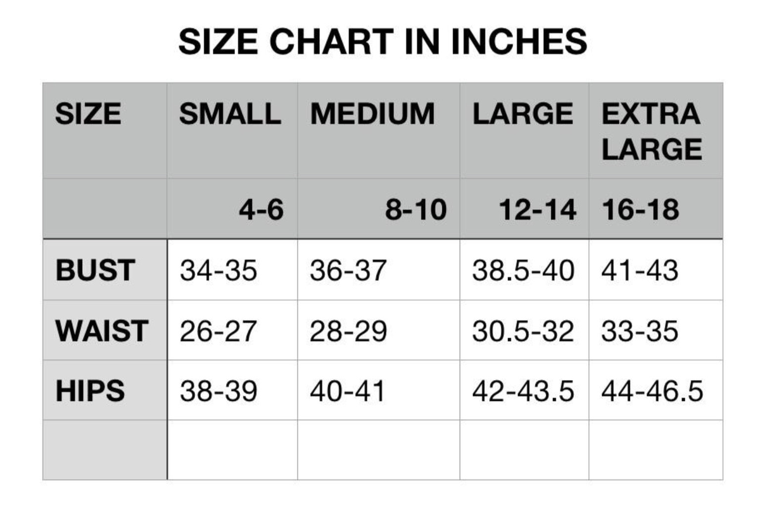Click the 28-29 waist measurement cell
The height and width of the screenshot is (532, 760).
click(379, 331)
